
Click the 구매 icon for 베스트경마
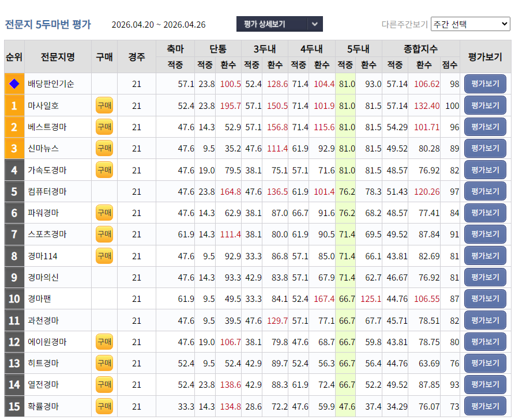tap(104, 127)
